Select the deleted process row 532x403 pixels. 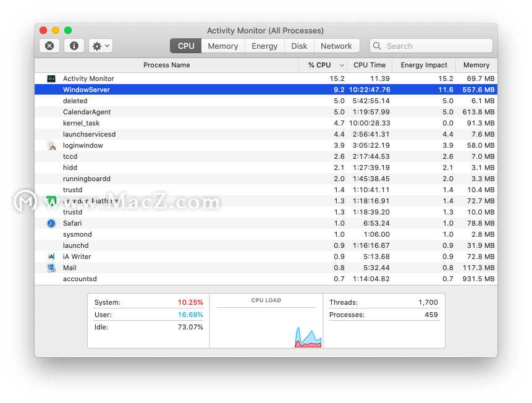click(x=266, y=101)
